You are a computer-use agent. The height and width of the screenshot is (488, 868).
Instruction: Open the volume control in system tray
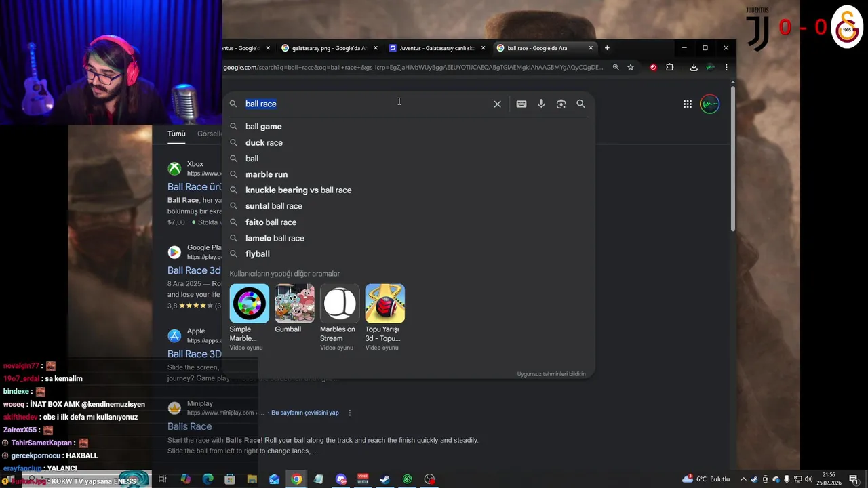click(x=809, y=479)
